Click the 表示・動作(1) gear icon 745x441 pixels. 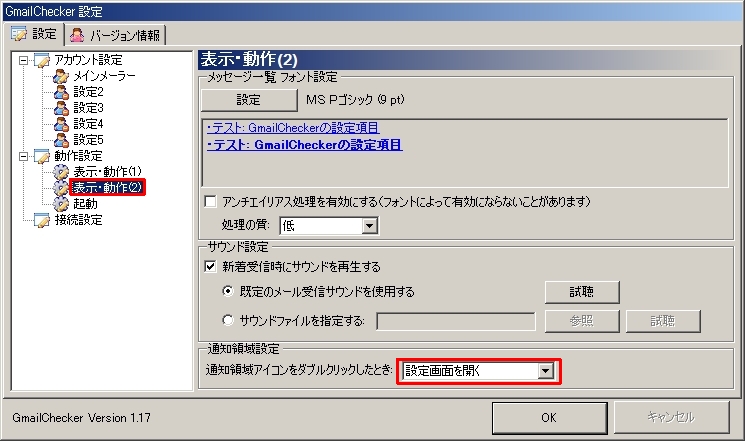pos(61,172)
